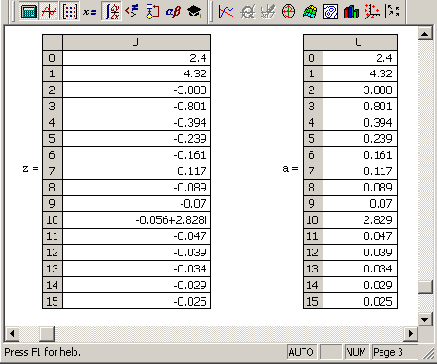Select z table row 9 value -0.07

(x=136, y=203)
